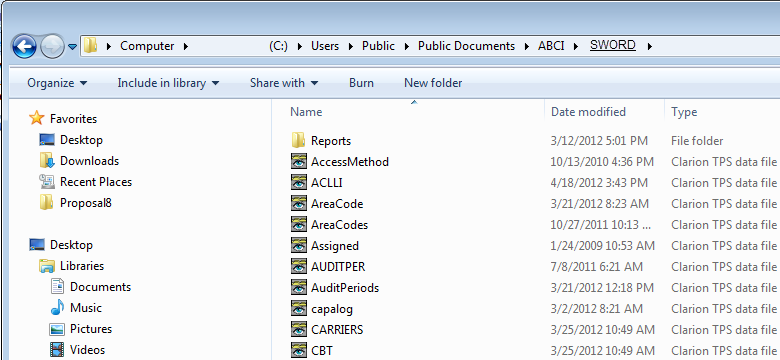Select the Libraries label in navigation tree
The width and height of the screenshot is (780, 360).
82,266
